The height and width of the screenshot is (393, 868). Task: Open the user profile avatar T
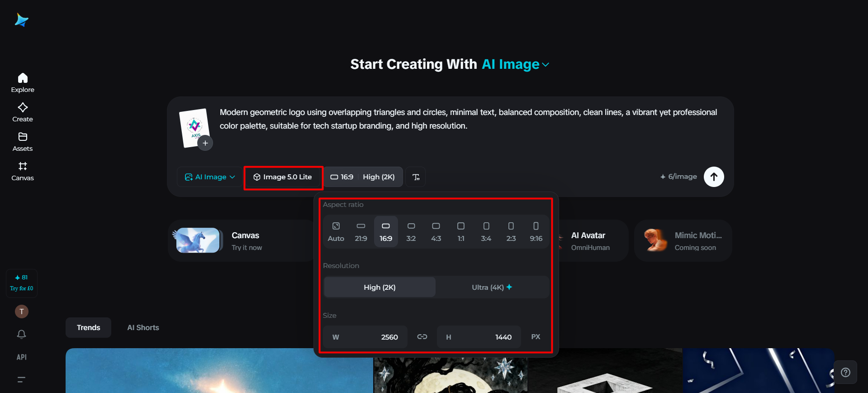click(x=22, y=312)
